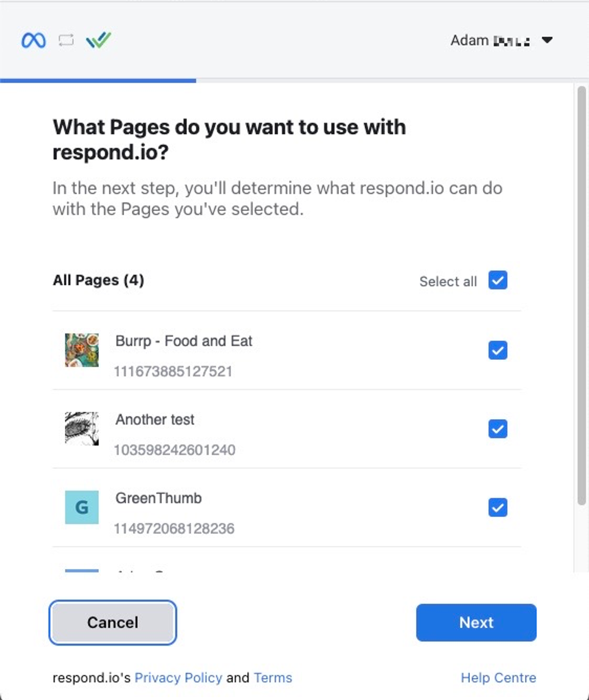Viewport: 589px width, 700px height.
Task: Click the blue Next button
Action: point(476,623)
